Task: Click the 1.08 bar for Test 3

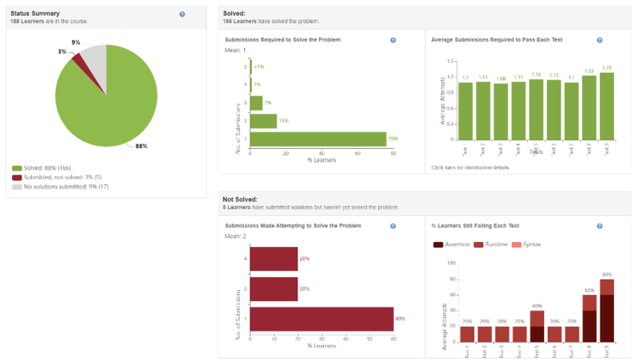Action: tap(501, 112)
